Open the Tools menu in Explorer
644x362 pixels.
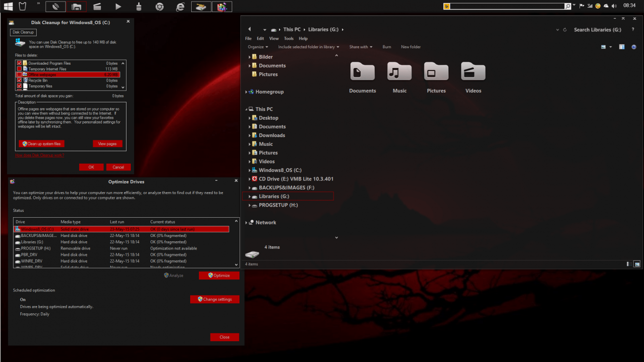[x=289, y=39]
